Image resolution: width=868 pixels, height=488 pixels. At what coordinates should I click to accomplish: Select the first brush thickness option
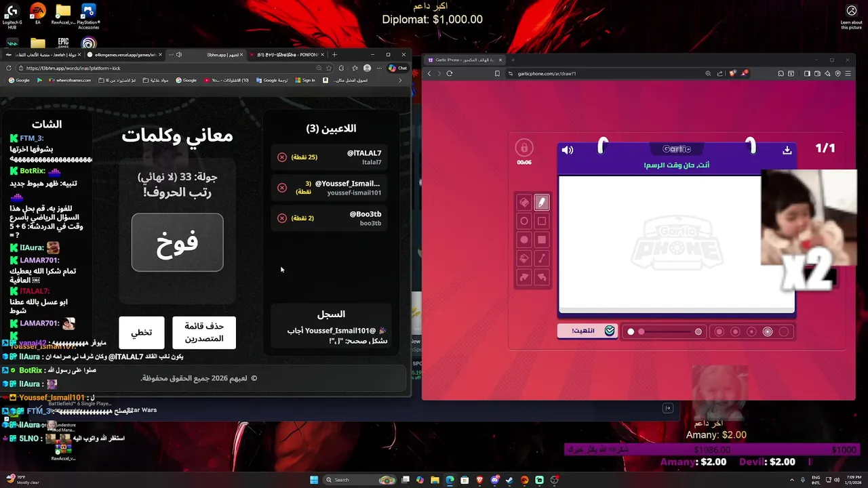[x=719, y=331]
